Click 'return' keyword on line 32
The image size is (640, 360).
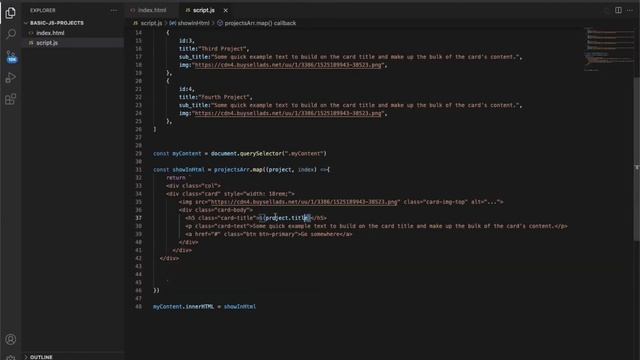pos(176,178)
